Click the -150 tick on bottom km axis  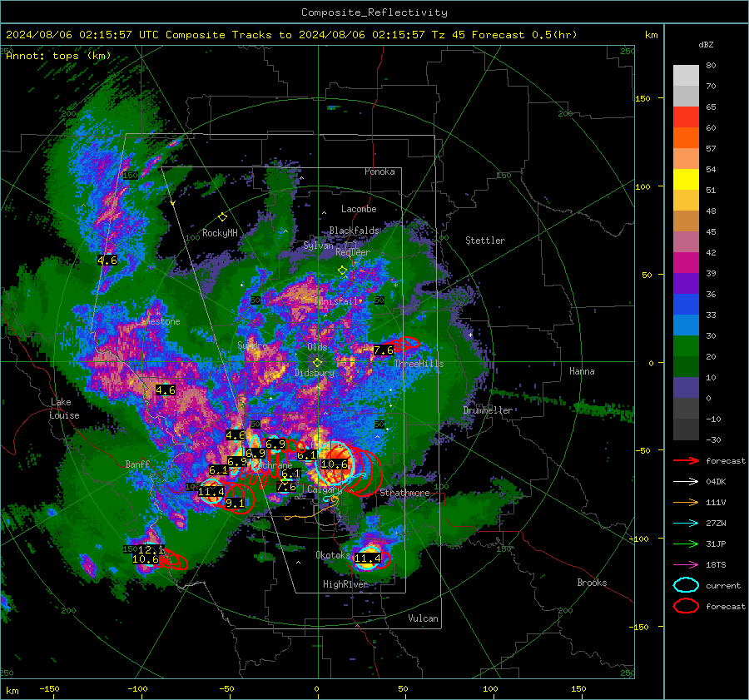pyautogui.click(x=49, y=688)
